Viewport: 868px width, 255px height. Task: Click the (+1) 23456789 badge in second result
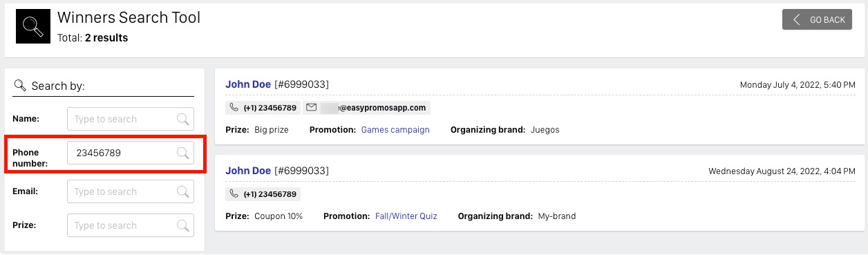pos(263,194)
